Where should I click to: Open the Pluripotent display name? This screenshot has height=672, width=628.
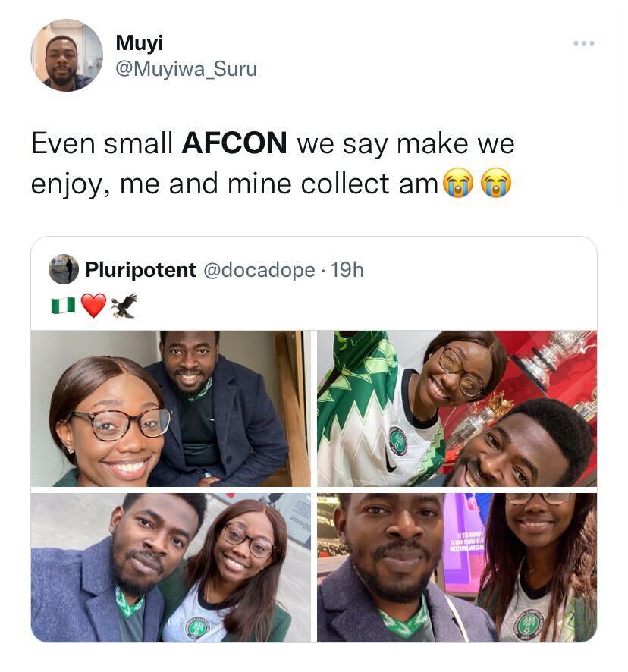pos(140,269)
